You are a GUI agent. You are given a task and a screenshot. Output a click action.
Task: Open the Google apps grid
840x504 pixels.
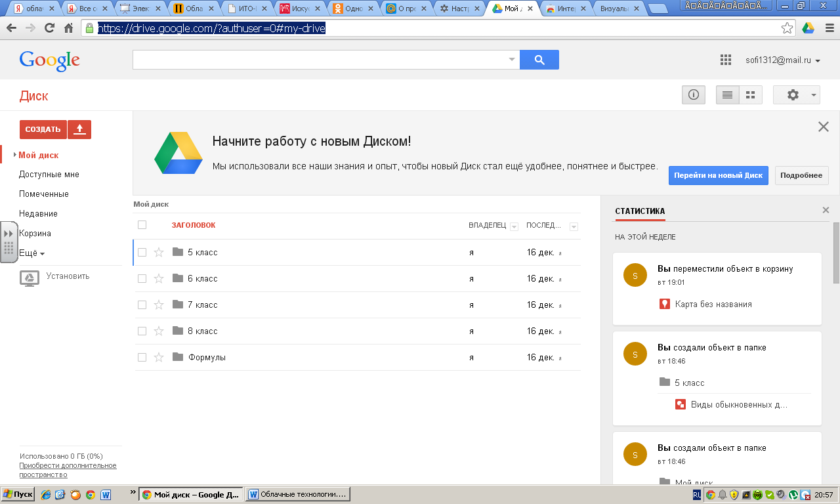[x=725, y=60]
